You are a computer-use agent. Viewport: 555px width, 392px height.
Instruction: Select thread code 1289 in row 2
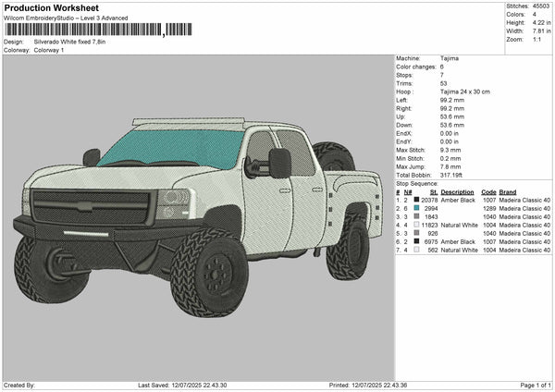[x=489, y=208]
